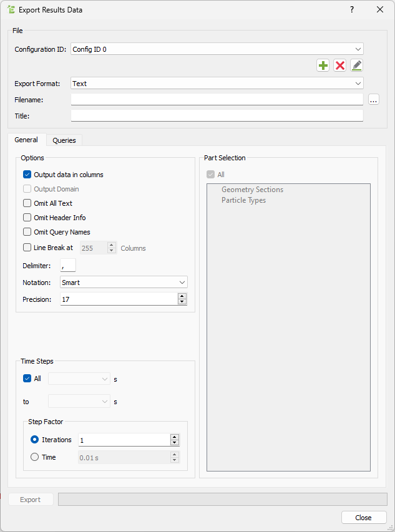Click the green plus add configuration icon
The height and width of the screenshot is (532, 395).
[323, 65]
